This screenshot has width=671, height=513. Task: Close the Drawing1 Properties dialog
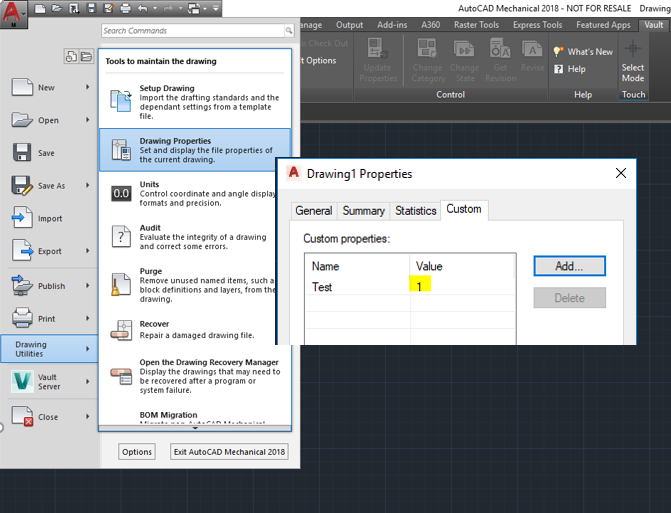tap(621, 173)
